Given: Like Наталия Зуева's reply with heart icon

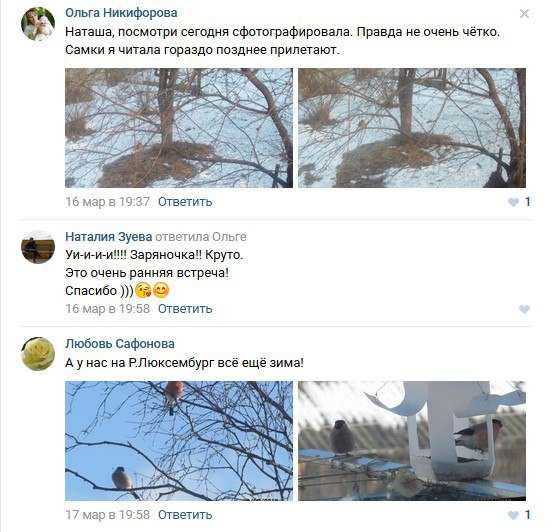Looking at the screenshot, I should [524, 309].
